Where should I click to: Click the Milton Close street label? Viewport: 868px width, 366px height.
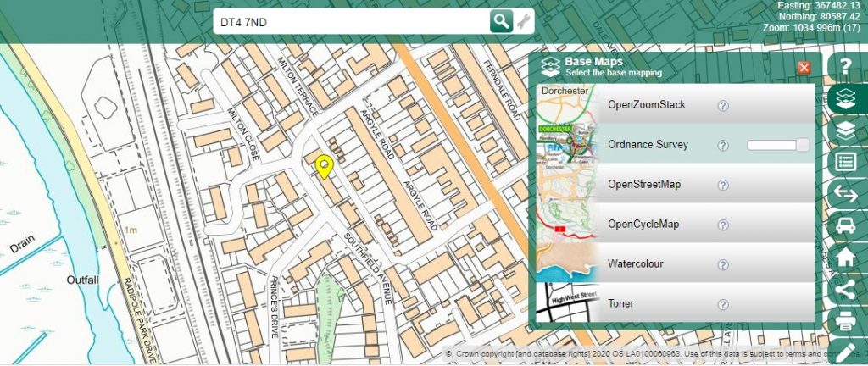[243, 134]
